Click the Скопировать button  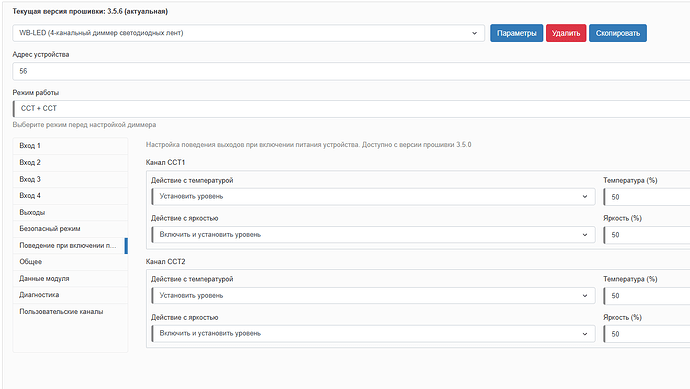tap(618, 33)
